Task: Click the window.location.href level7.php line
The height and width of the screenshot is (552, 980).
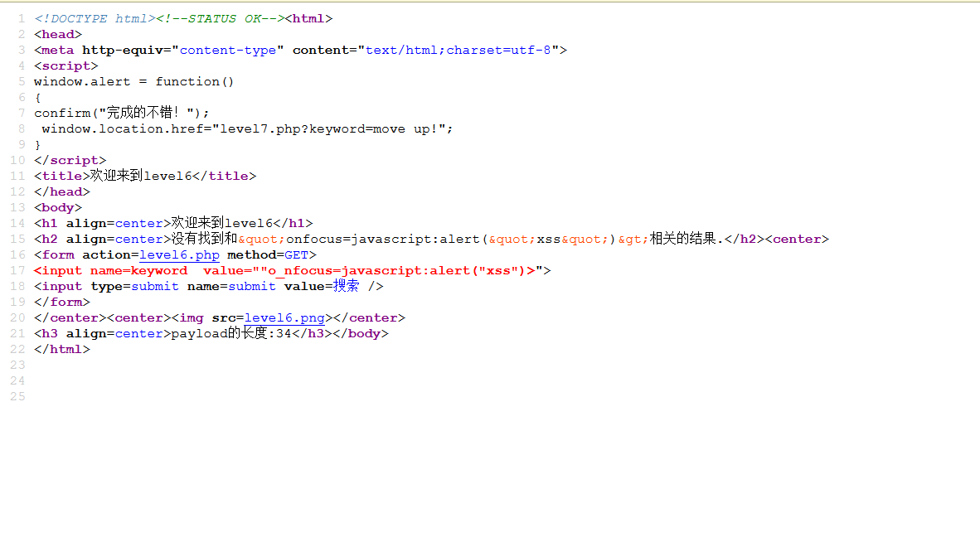Action: click(248, 128)
